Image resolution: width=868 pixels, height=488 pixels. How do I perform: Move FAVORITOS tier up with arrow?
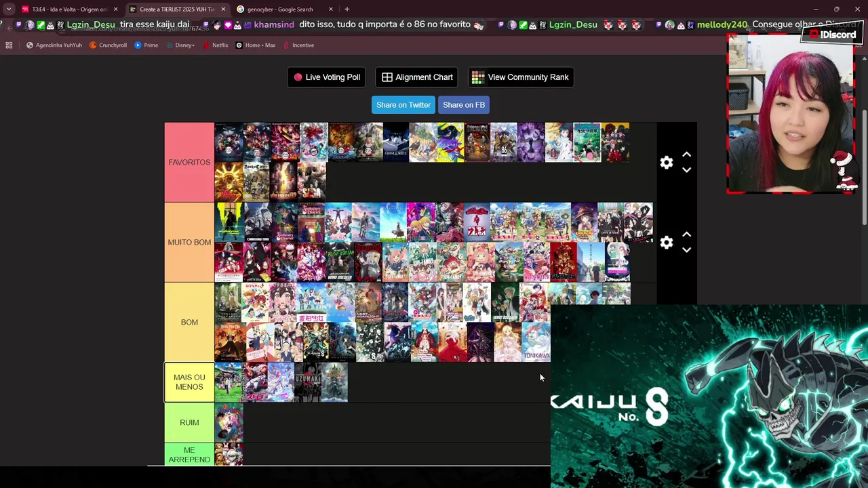coord(686,155)
